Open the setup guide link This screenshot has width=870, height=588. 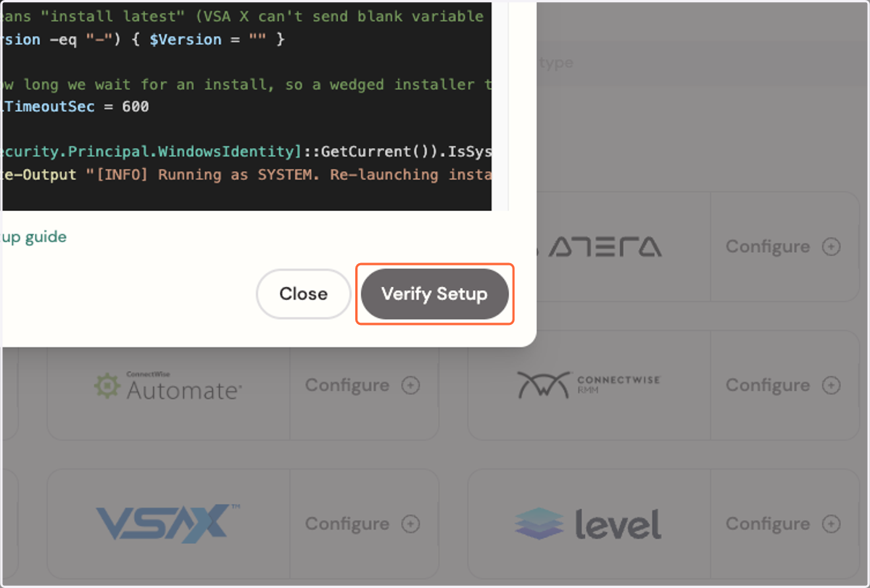pyautogui.click(x=34, y=236)
